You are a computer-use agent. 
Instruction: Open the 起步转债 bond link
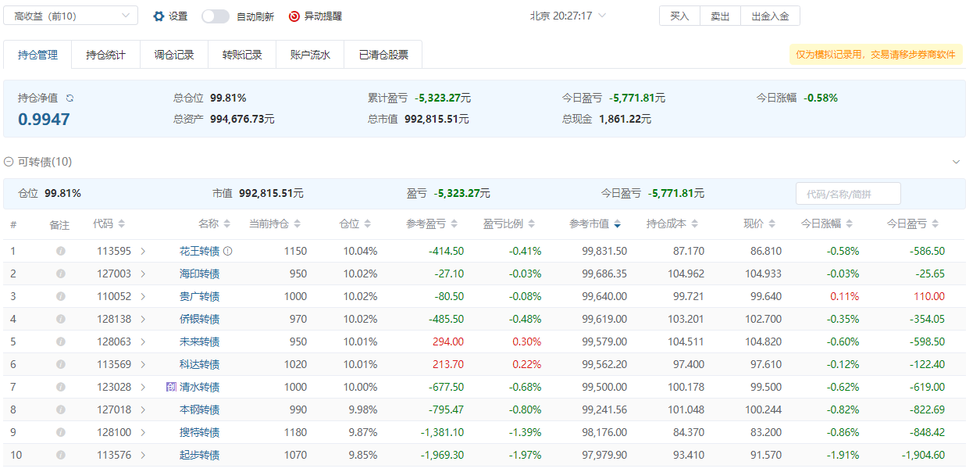point(199,456)
